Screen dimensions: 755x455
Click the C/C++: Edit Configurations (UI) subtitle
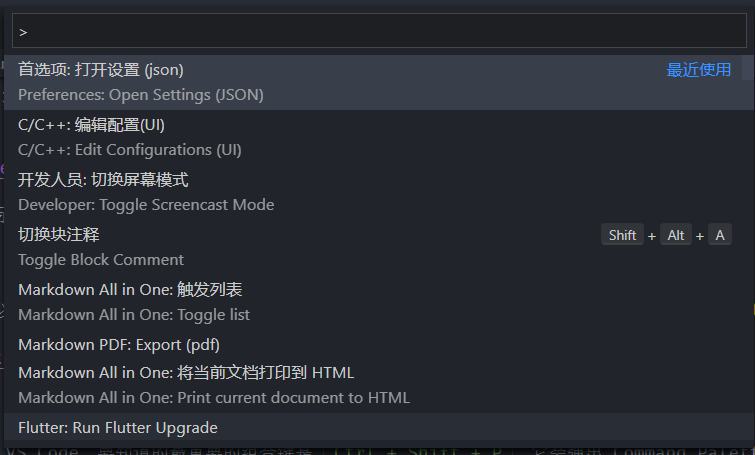(130, 150)
